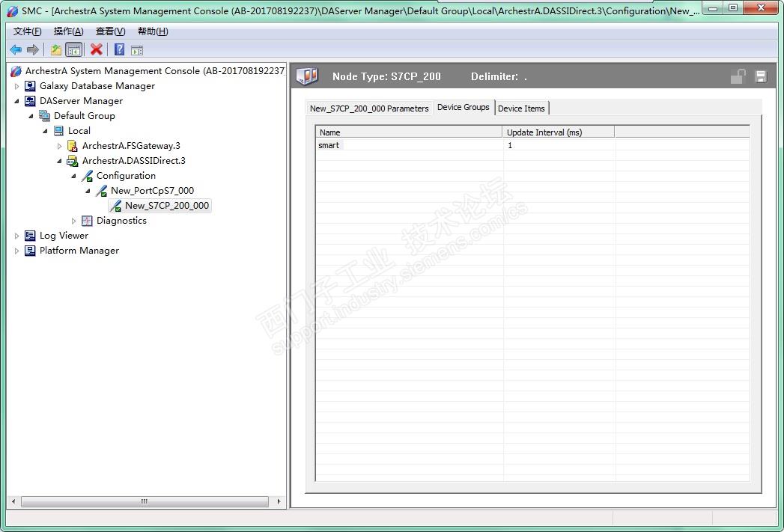Click tree horizontal scrollbar right arrow
Screen dimensions: 784x532
[279, 501]
